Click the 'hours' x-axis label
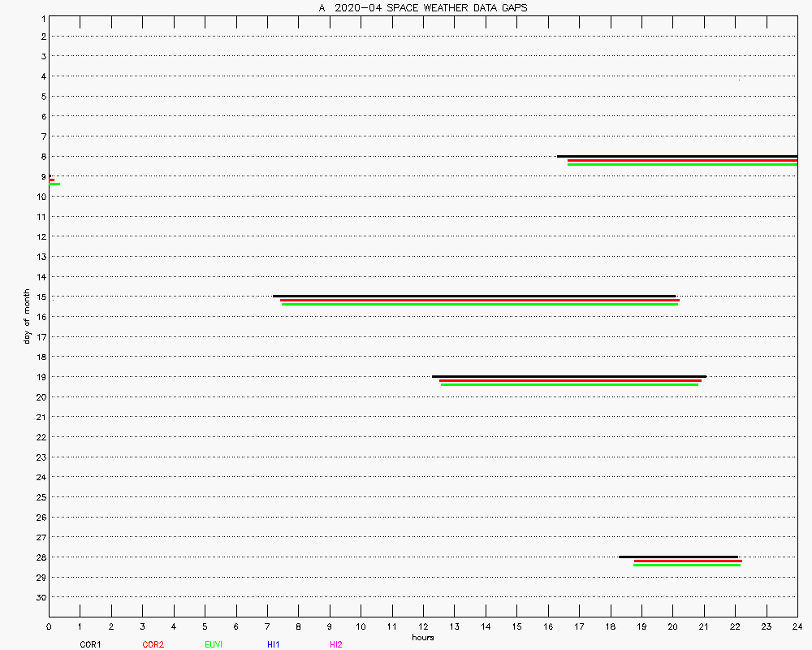 pyautogui.click(x=423, y=638)
